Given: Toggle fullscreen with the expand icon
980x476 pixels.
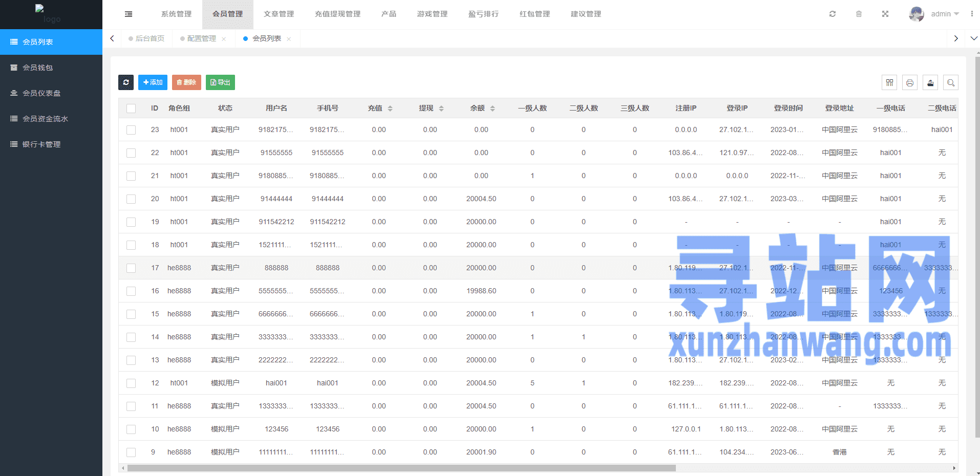Looking at the screenshot, I should (x=885, y=14).
